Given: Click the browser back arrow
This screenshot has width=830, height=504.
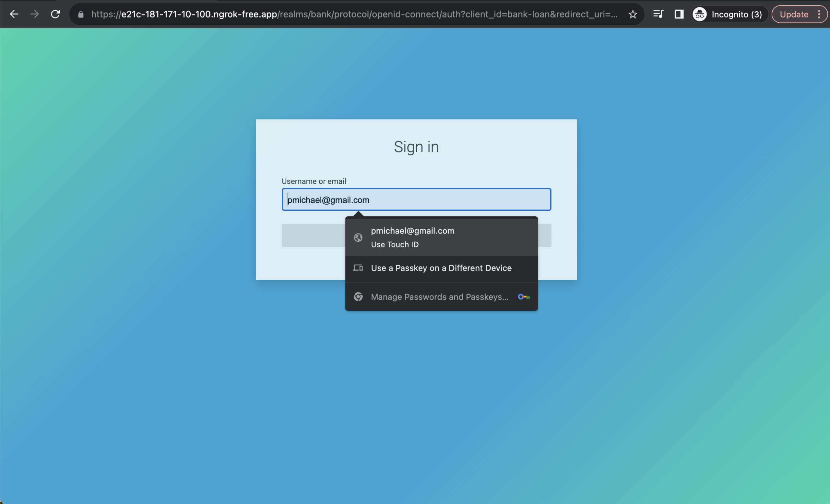Looking at the screenshot, I should click(x=14, y=14).
